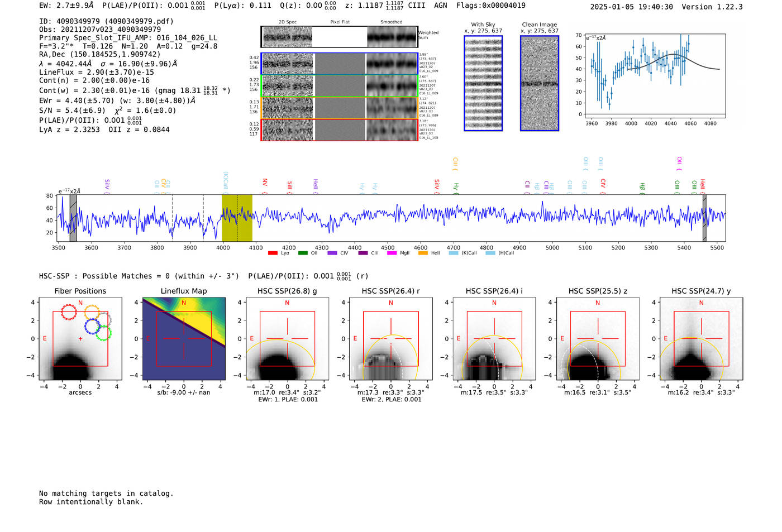Select the magenta MgII legend swatch
Screen dimensions: 782x532
[392, 253]
